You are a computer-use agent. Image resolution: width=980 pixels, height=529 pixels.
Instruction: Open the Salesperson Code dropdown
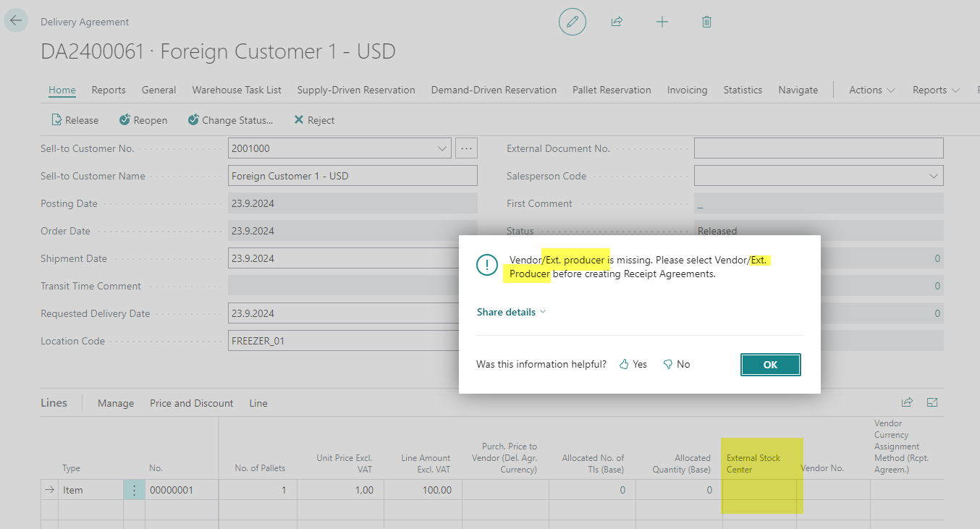point(934,176)
